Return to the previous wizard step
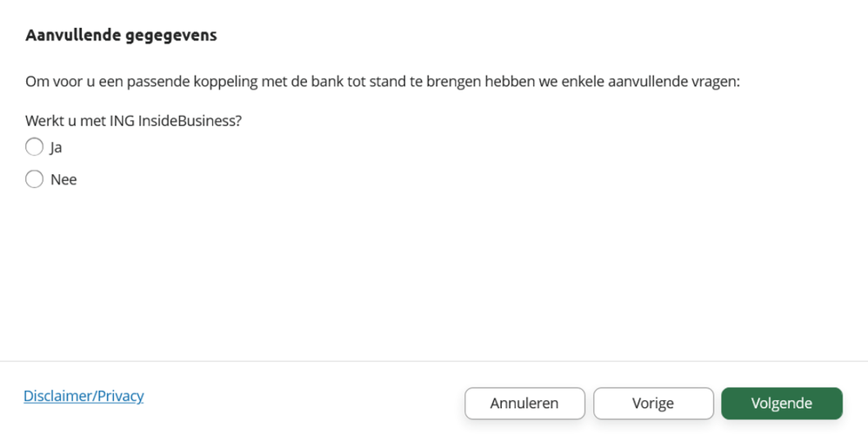Screen dimensions: 868x442 (x=653, y=404)
